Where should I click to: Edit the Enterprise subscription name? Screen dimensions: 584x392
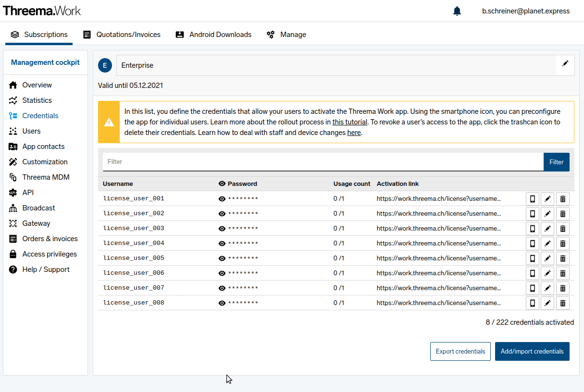565,63
